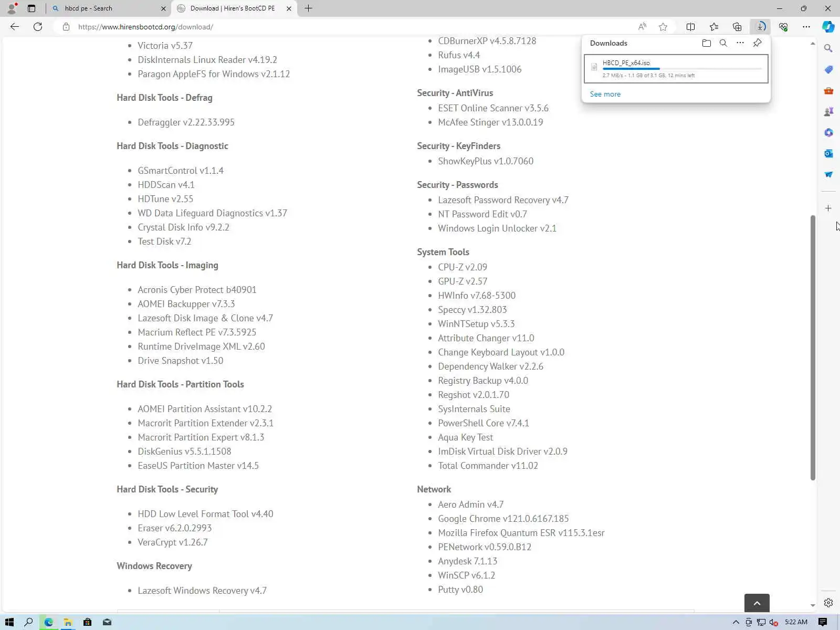Image resolution: width=840 pixels, height=630 pixels.
Task: Open sidebar Tools briefcase
Action: tap(828, 90)
